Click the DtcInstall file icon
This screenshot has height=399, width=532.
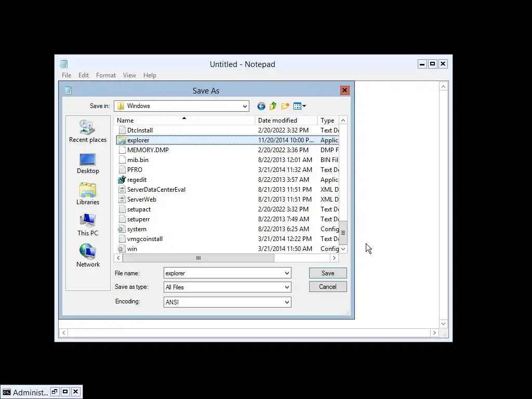(122, 130)
